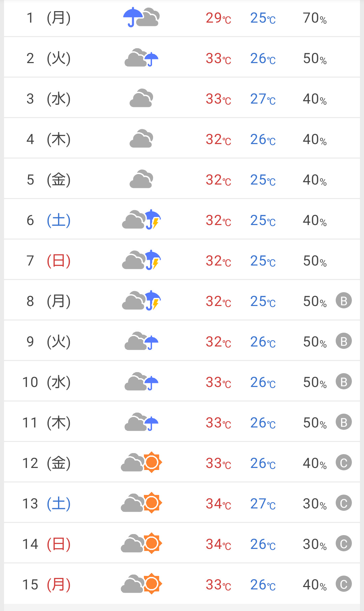Click the thunderstorm icon on day 7 (日)
This screenshot has height=611, width=364.
tap(141, 260)
